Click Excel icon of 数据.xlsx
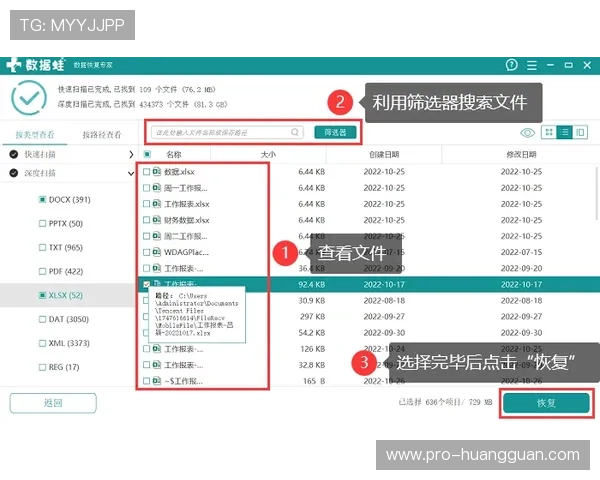The image size is (600, 480). (157, 171)
